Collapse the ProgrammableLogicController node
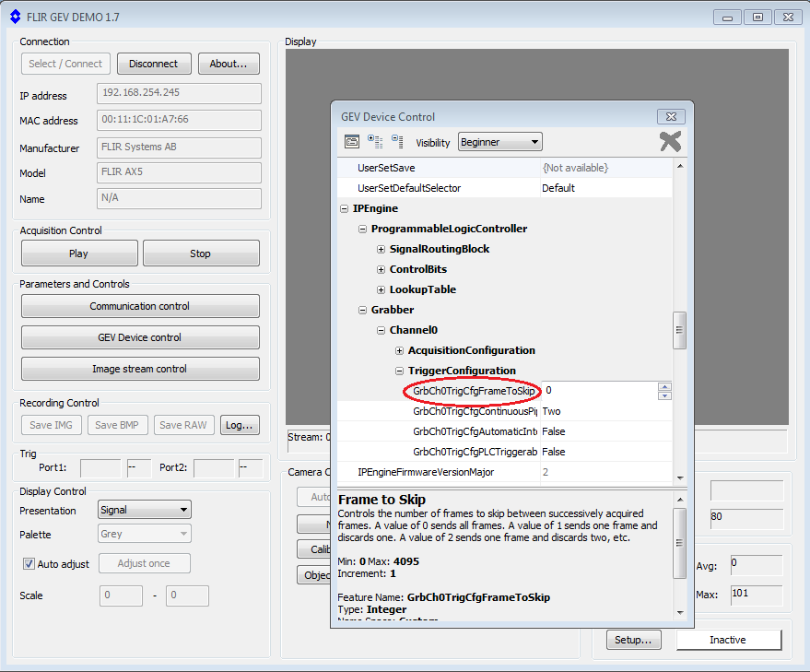 click(x=363, y=229)
